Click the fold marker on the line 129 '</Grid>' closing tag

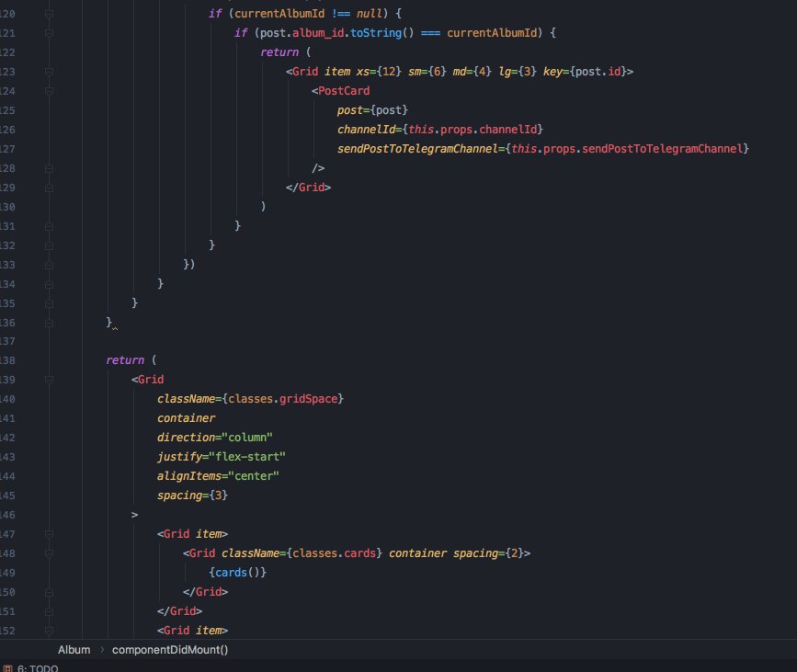pos(50,188)
